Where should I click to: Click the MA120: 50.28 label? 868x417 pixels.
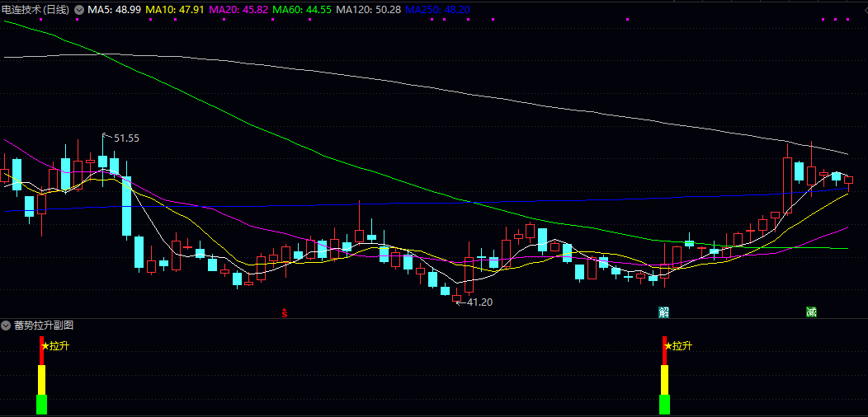pyautogui.click(x=368, y=9)
